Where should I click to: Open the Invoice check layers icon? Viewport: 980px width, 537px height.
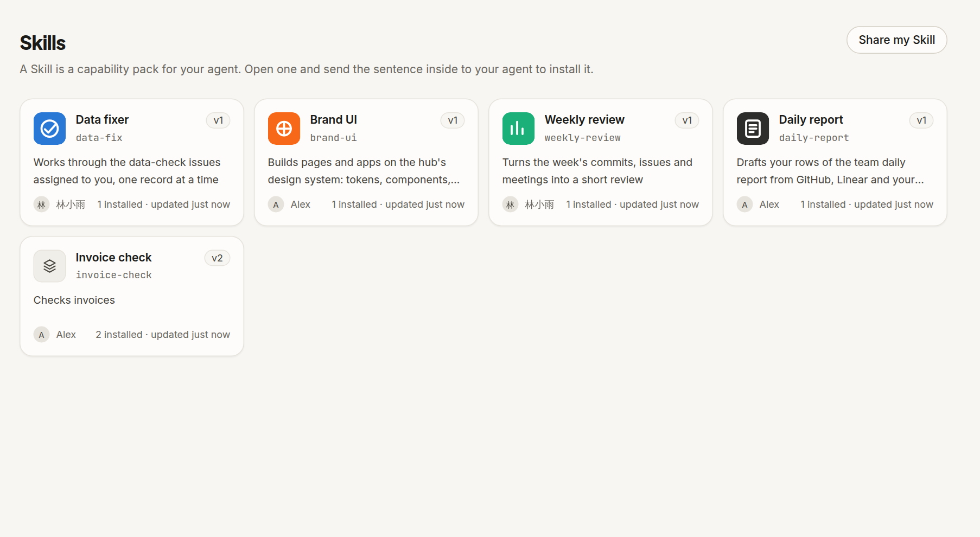pyautogui.click(x=49, y=266)
